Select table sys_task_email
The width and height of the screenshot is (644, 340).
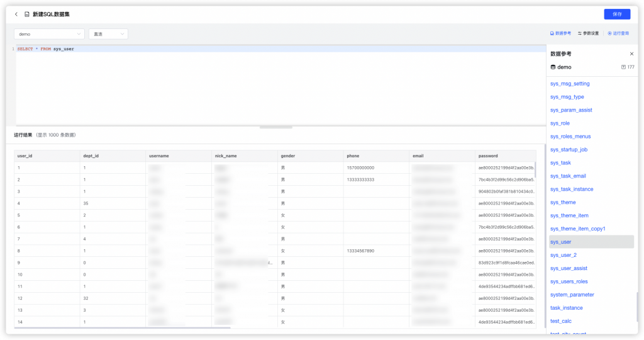coord(568,176)
